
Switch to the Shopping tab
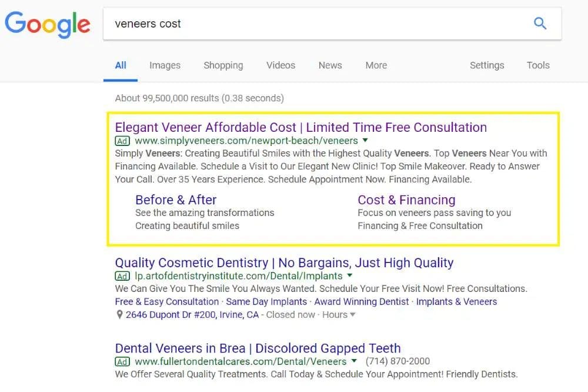click(x=223, y=65)
